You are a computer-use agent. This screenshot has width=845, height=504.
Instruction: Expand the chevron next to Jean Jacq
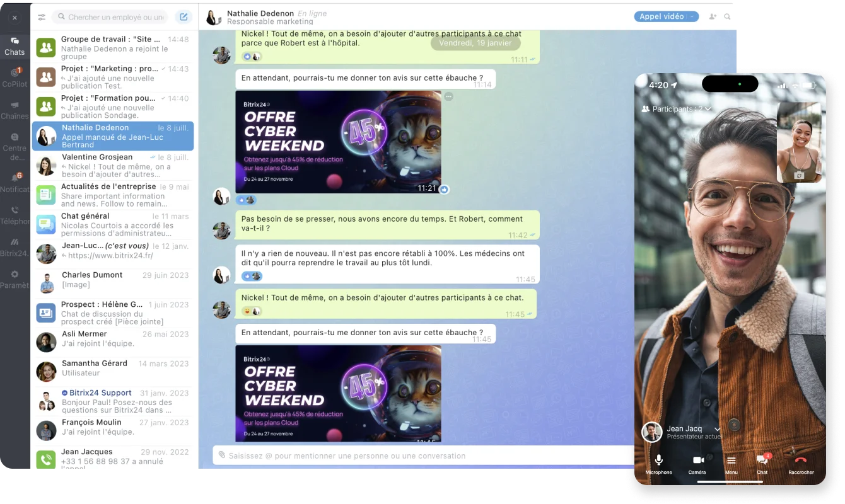click(x=717, y=429)
